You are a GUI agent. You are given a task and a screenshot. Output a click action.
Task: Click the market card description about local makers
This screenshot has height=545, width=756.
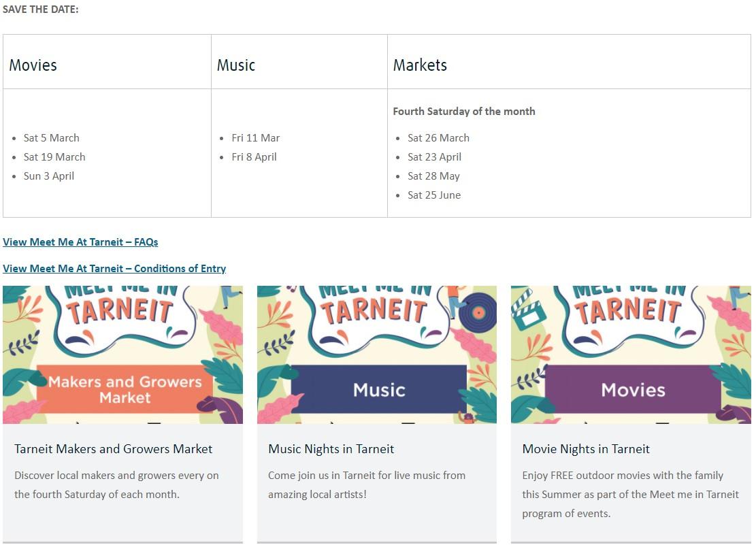(x=116, y=485)
